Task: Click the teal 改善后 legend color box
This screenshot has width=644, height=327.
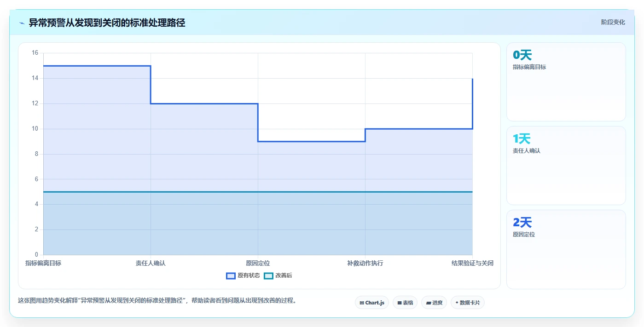Action: coord(268,275)
